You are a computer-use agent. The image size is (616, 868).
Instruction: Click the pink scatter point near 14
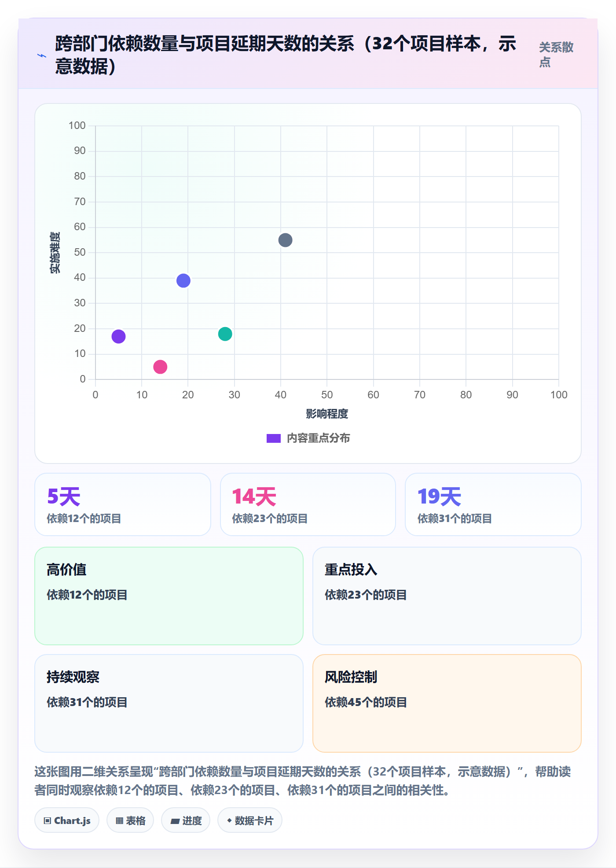(160, 367)
